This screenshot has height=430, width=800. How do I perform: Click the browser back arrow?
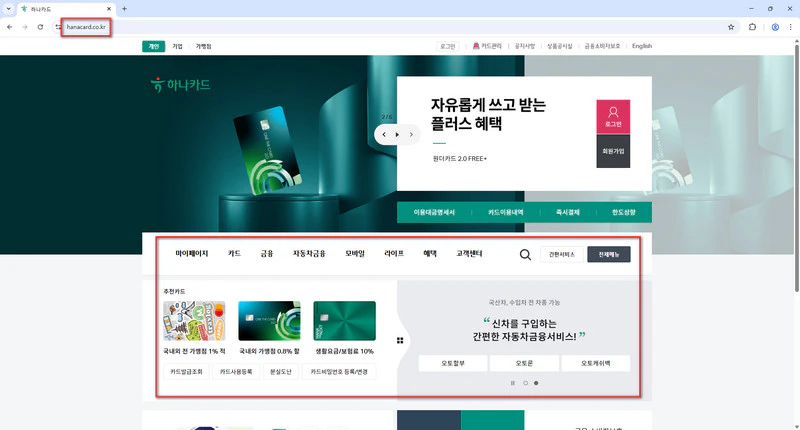(10, 27)
